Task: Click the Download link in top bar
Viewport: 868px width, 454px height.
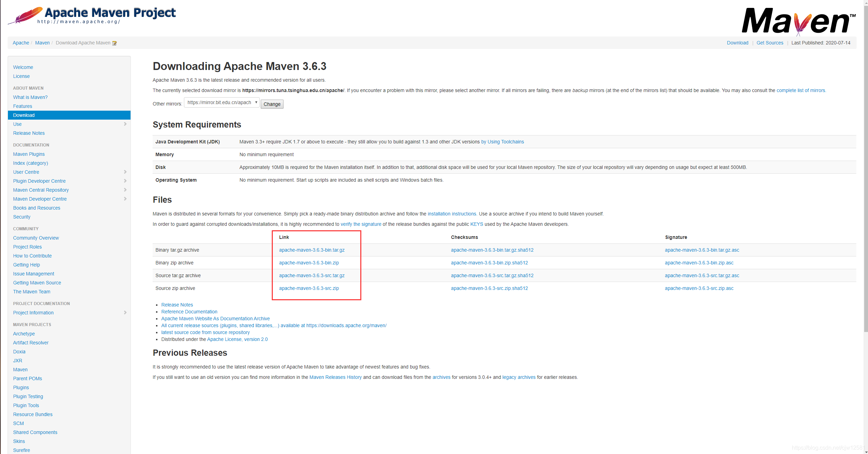Action: [737, 43]
